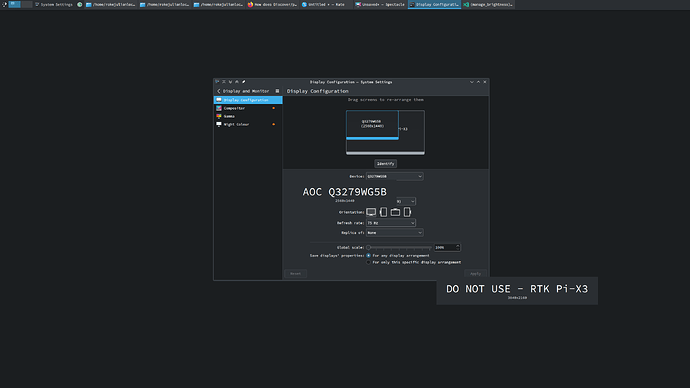This screenshot has height=388, width=690.
Task: Select landscape orientation monitor icon
Action: 371,212
